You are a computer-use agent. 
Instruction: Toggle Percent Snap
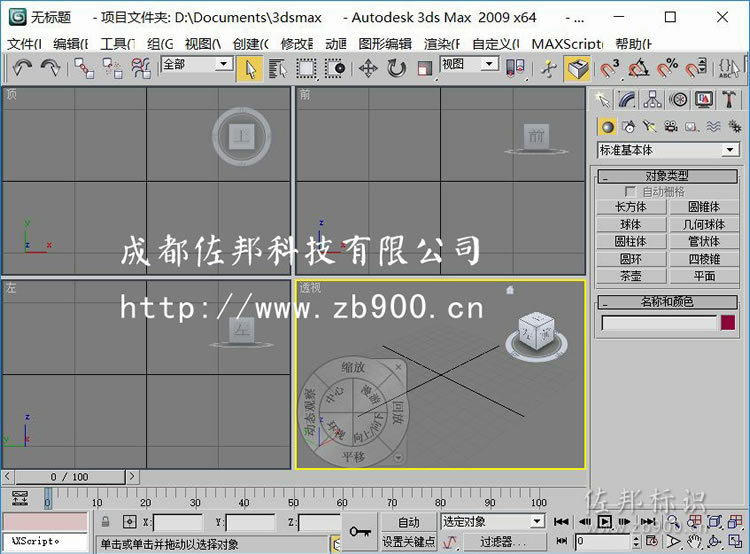pos(667,68)
